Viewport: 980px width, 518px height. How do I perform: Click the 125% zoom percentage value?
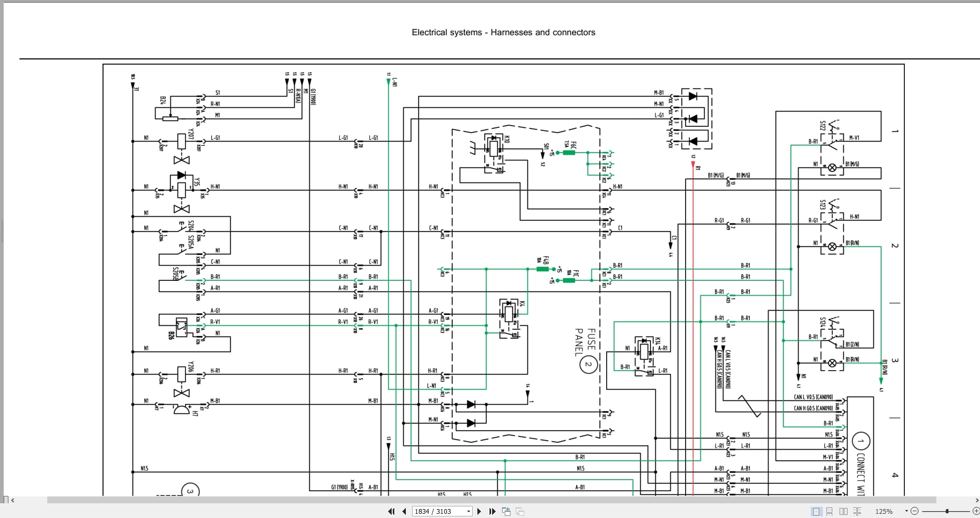[884, 511]
